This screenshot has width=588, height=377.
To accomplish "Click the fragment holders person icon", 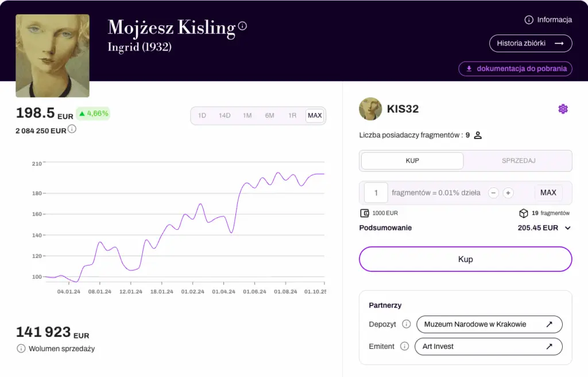I will [477, 136].
